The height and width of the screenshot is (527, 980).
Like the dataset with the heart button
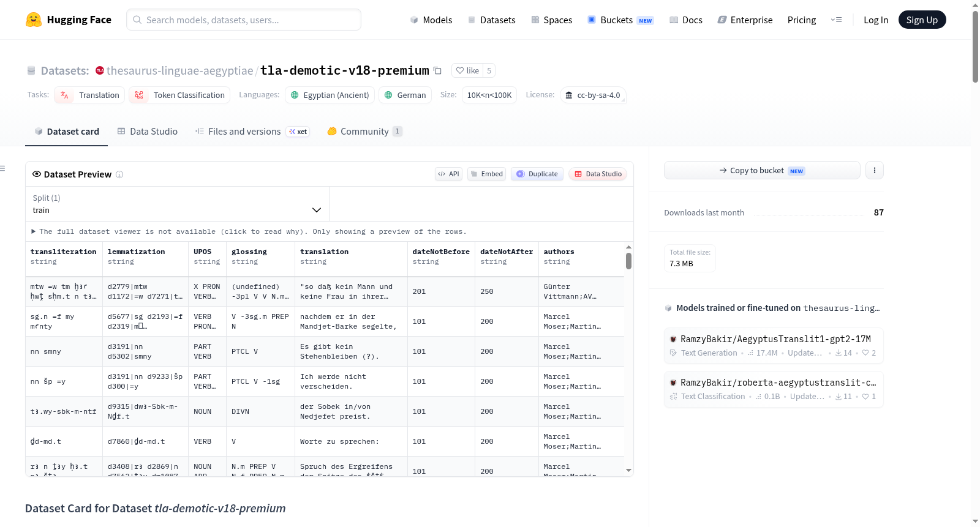click(467, 70)
